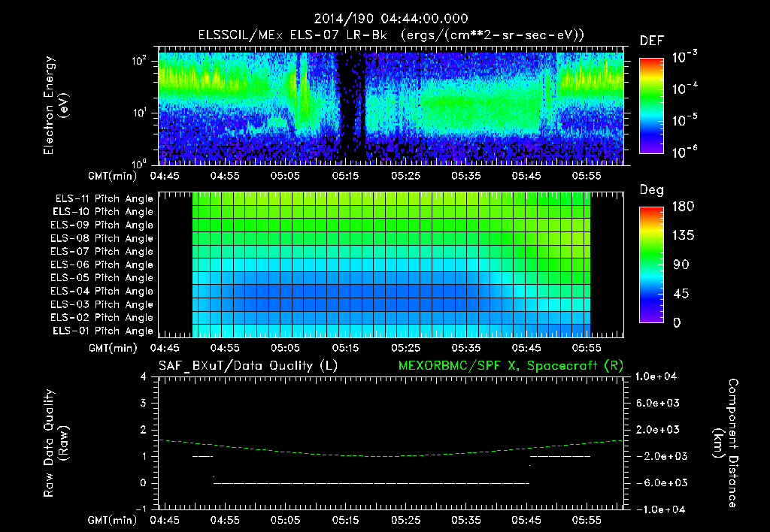Viewport: 770px width, 532px height.
Task: Click the Deg colorbar label
Action: 652,190
